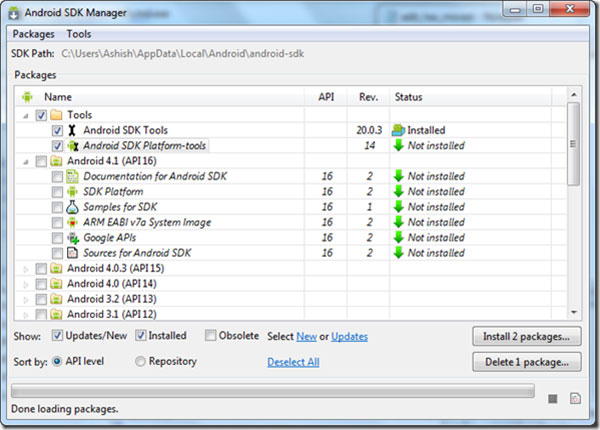Check the ARM EABI v7a System Image checkbox
Viewport: 600px width, 430px height.
[x=57, y=222]
